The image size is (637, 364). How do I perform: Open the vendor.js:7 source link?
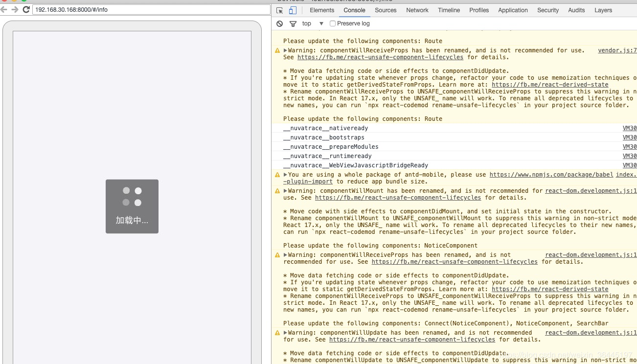click(x=617, y=50)
